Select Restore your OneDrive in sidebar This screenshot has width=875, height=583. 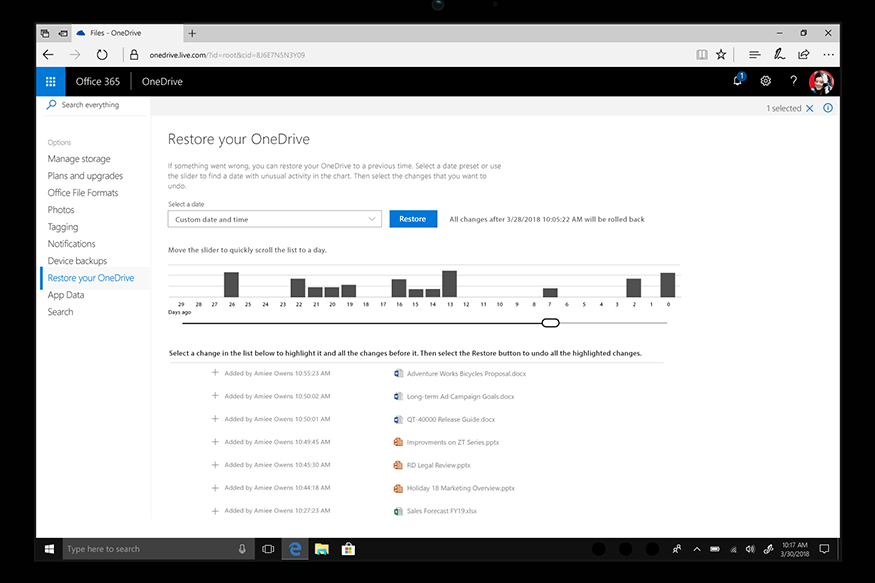coord(91,278)
